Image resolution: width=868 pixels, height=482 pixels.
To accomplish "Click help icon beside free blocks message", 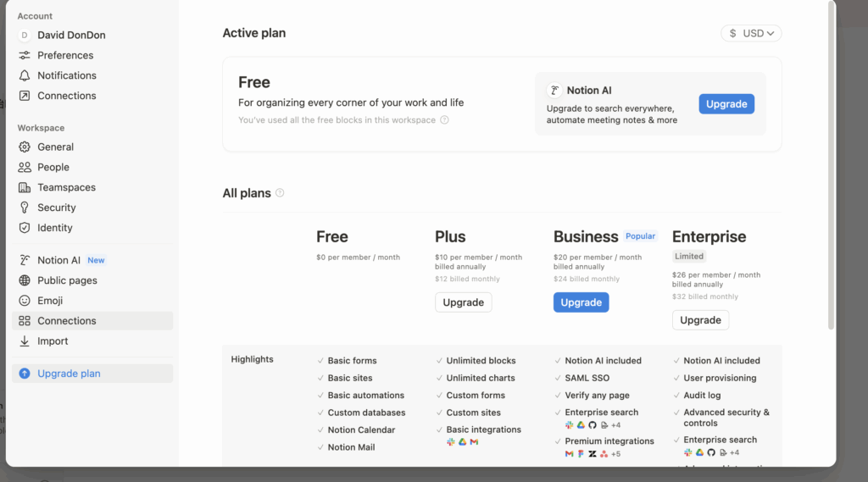I will (x=444, y=120).
